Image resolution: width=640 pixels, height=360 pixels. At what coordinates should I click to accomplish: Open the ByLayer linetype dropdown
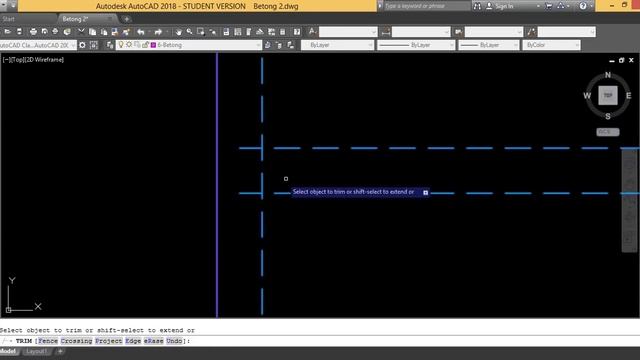tap(416, 45)
